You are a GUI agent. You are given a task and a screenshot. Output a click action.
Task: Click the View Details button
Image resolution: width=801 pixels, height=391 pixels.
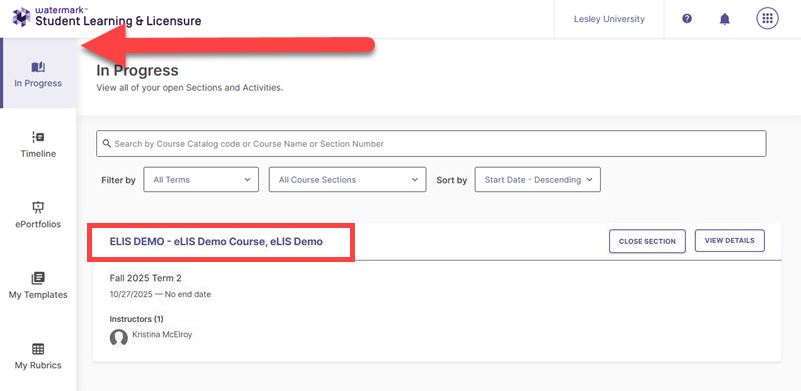(x=729, y=241)
